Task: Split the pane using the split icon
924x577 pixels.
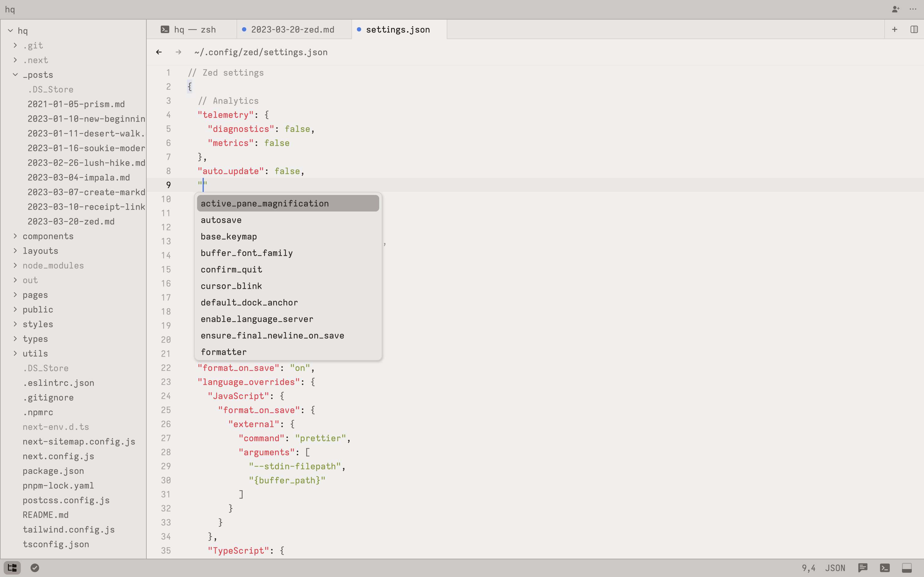Action: tap(914, 29)
